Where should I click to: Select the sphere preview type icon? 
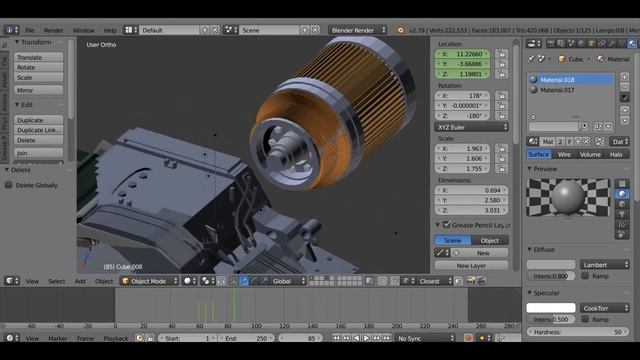[x=622, y=194]
